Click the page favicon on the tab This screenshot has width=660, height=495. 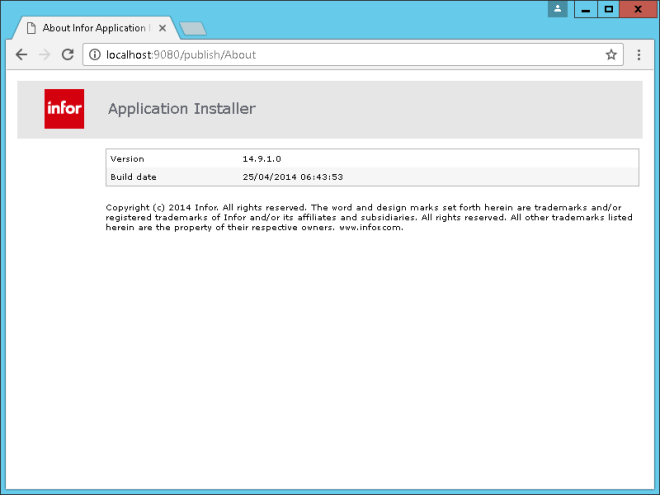(x=31, y=28)
